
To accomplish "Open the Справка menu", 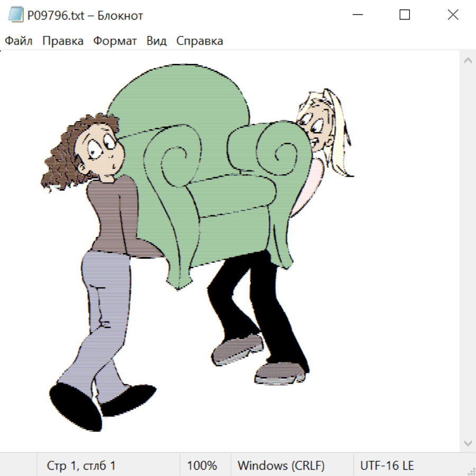I will click(x=199, y=41).
